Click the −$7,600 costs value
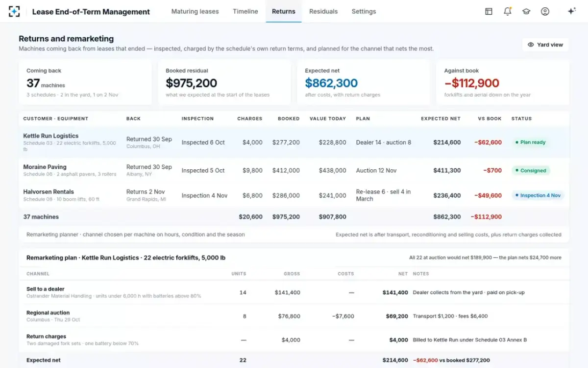The height and width of the screenshot is (368, 588). pos(343,316)
